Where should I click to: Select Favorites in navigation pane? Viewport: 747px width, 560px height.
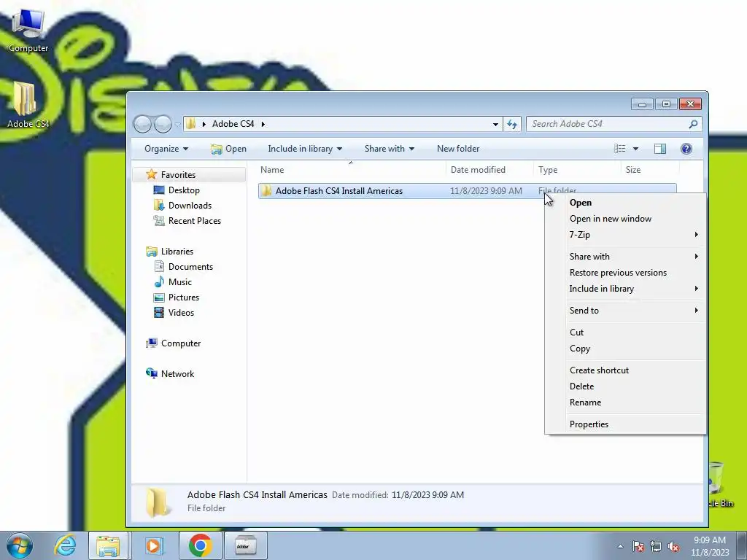[x=178, y=175]
